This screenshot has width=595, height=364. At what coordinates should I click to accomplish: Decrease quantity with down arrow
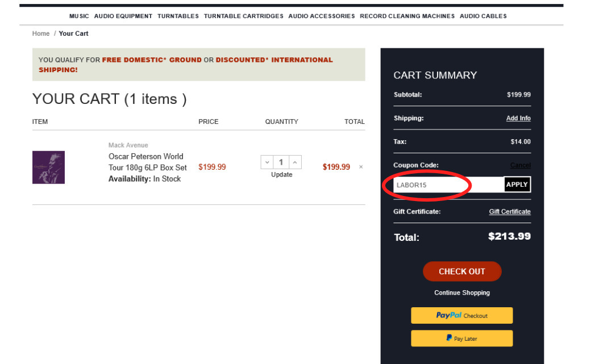click(x=267, y=162)
